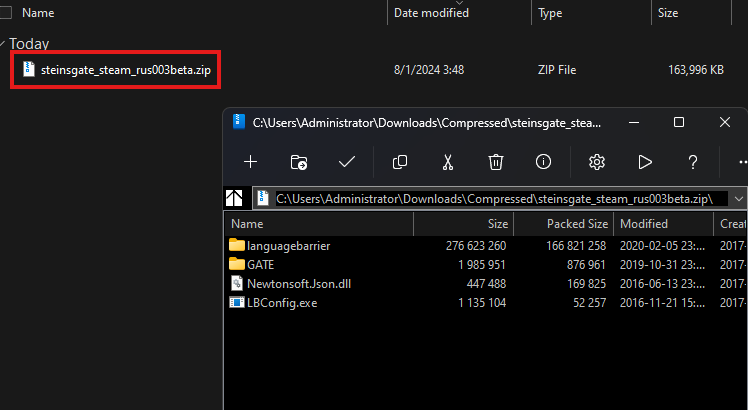This screenshot has width=748, height=410.
Task: Click packed size 52 257 cell
Action: pyautogui.click(x=590, y=303)
